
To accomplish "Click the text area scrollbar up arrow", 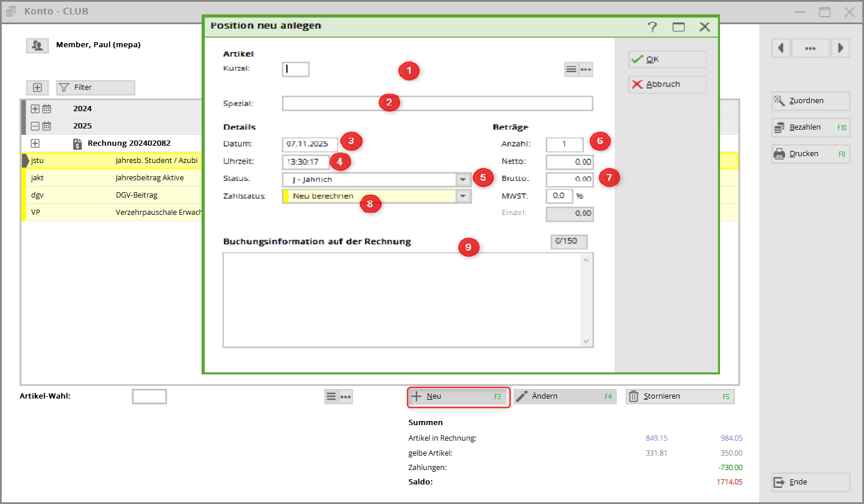I will click(x=586, y=260).
